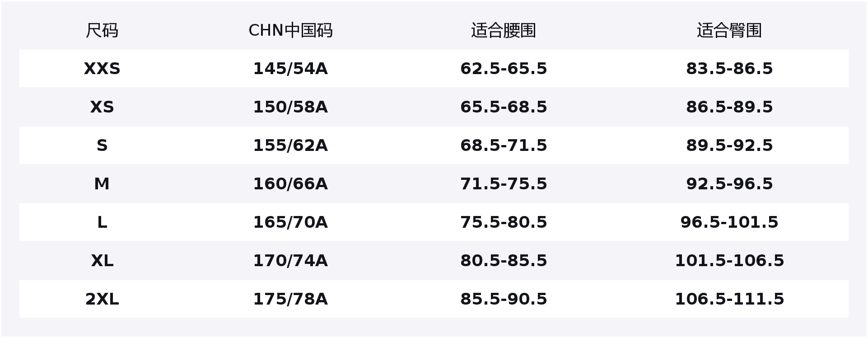Select the 155/62A China size cell
This screenshot has width=868, height=338.
(x=290, y=146)
